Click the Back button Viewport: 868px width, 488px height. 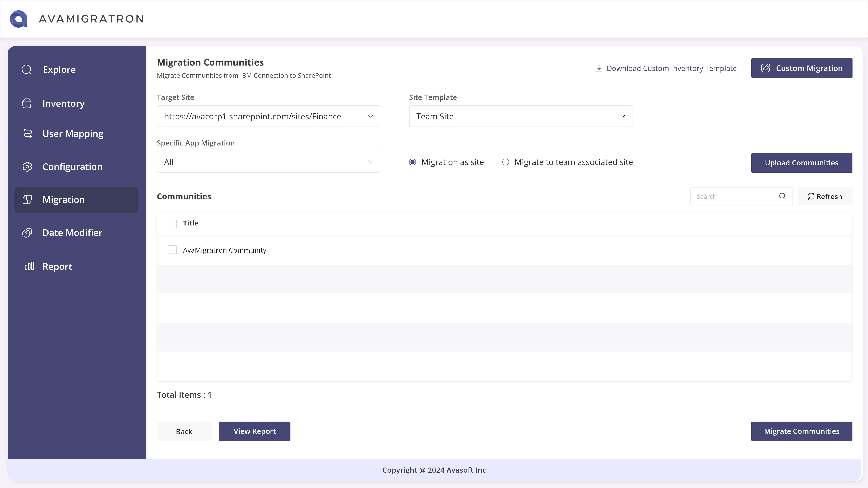[184, 431]
